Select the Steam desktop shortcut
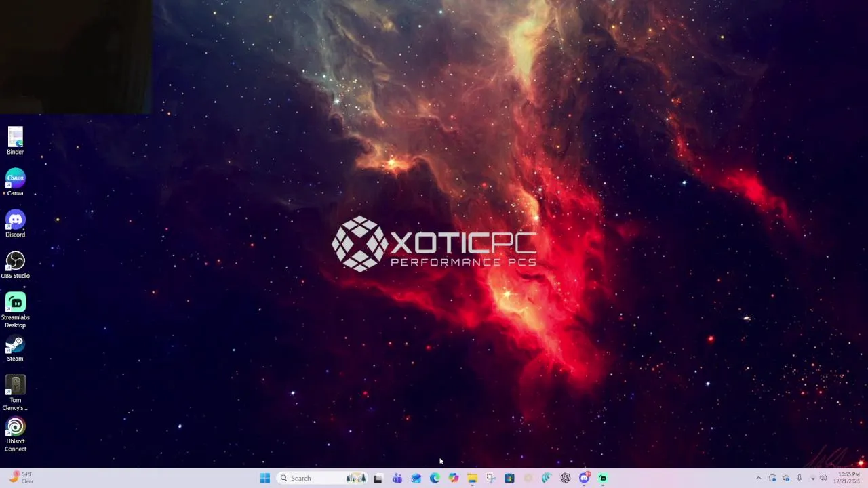The height and width of the screenshot is (488, 868). click(x=15, y=348)
